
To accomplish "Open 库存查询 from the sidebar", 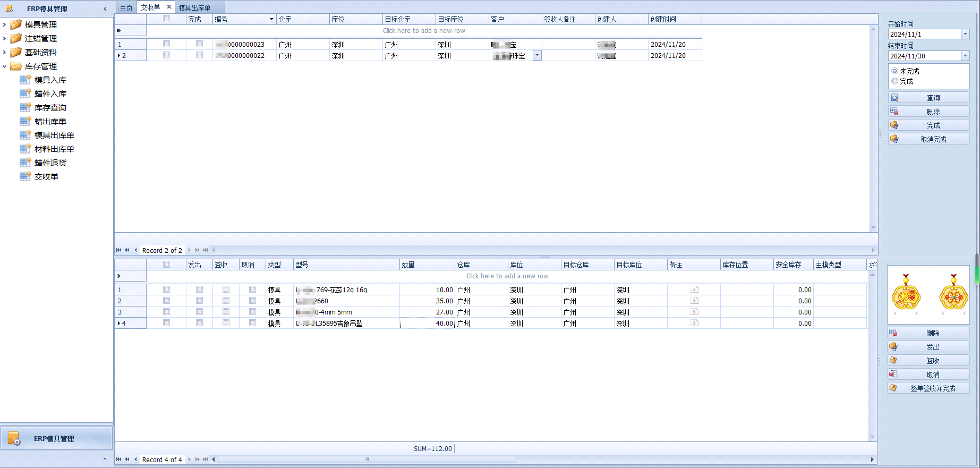I will point(50,108).
